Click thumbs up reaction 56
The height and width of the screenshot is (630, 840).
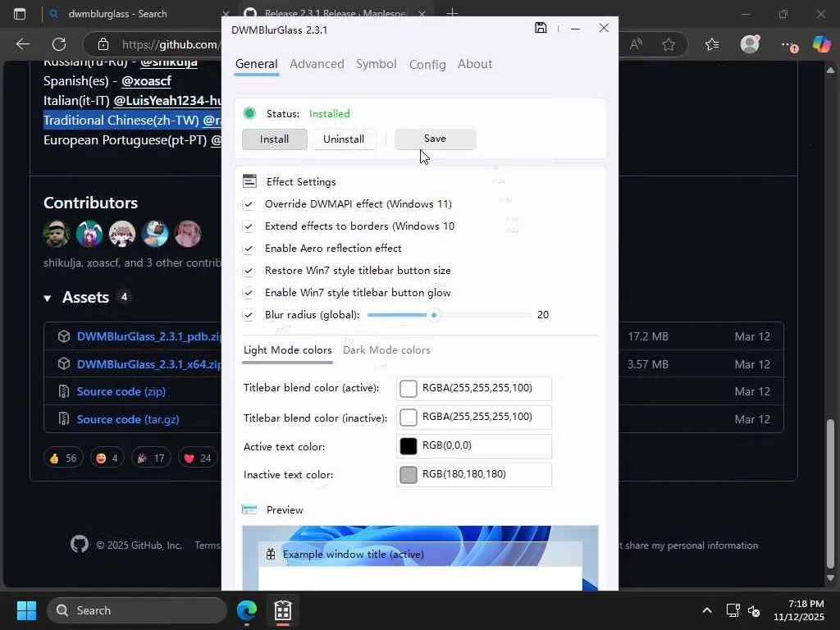click(63, 458)
